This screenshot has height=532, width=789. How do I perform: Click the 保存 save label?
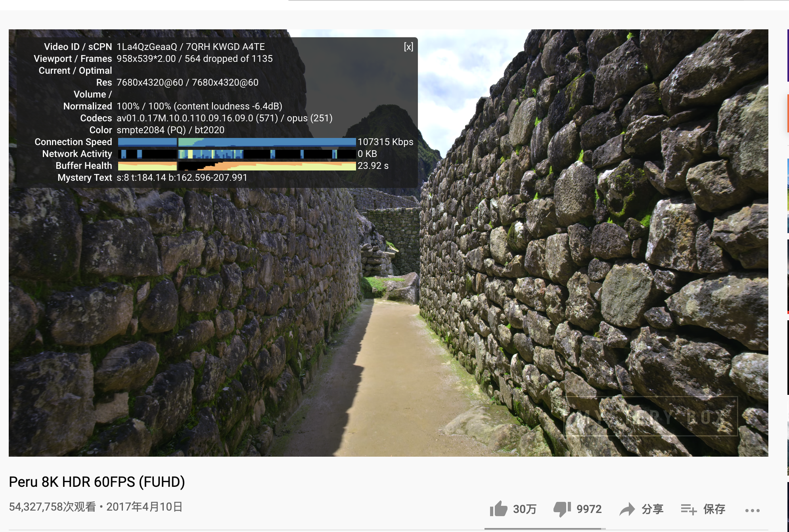[714, 509]
